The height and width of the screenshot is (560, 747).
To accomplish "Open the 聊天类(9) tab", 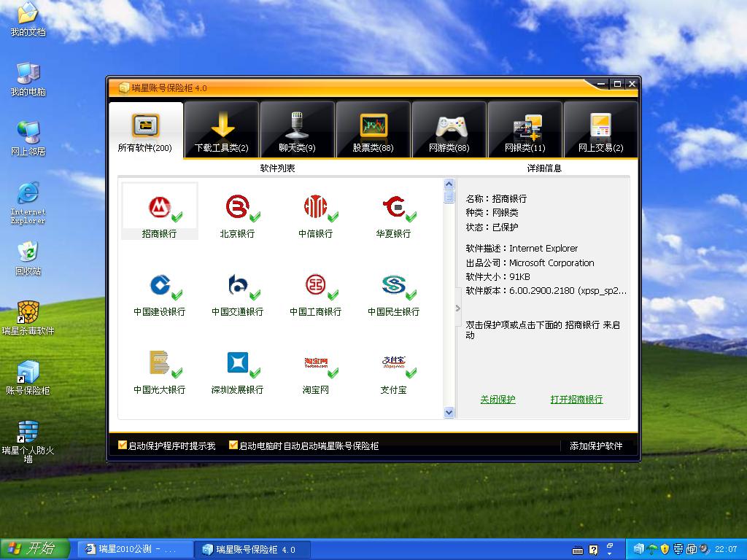I will (x=298, y=130).
